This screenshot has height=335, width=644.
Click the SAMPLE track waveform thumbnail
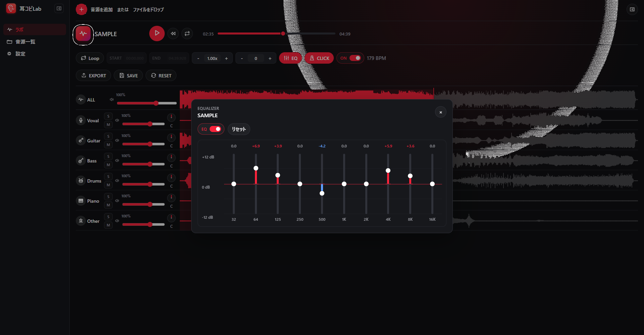click(x=83, y=34)
